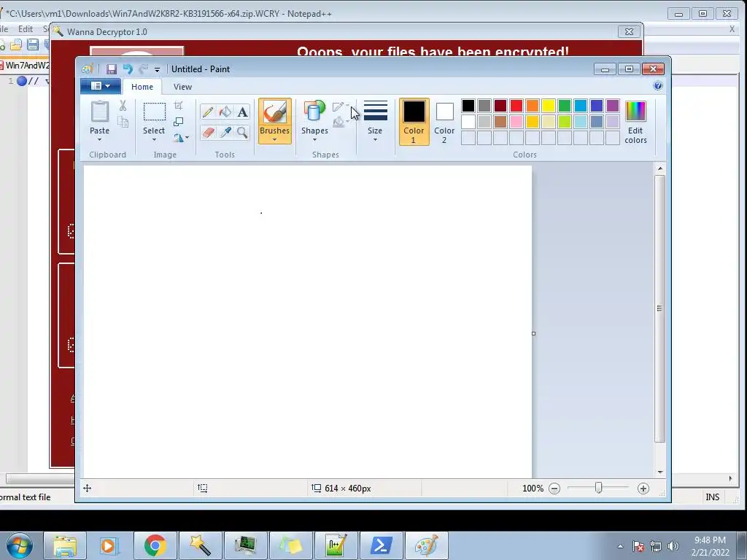This screenshot has height=560, width=747.
Task: Click the Select rectangular selection icon
Action: (x=155, y=112)
